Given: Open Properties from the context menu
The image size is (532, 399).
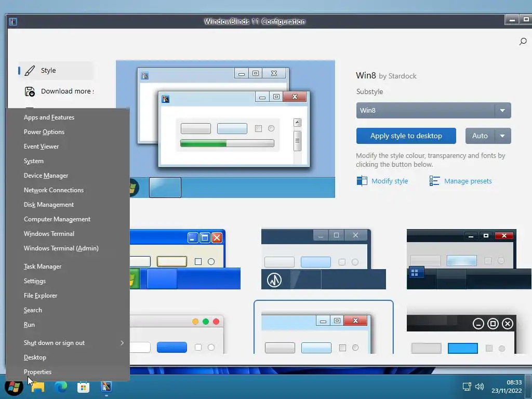Looking at the screenshot, I should (68, 372).
